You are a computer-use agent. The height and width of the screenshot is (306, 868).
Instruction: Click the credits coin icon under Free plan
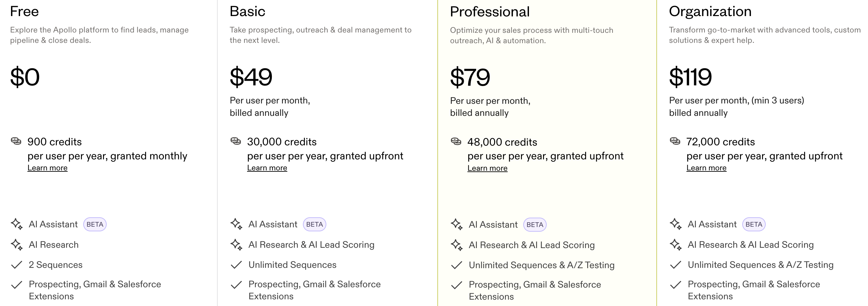pyautogui.click(x=15, y=141)
